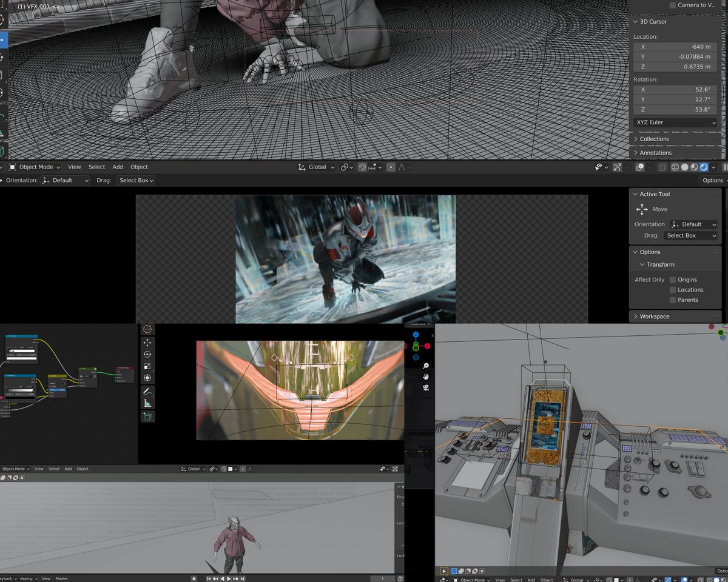Open Object Mode dropdown in main header

coord(35,167)
